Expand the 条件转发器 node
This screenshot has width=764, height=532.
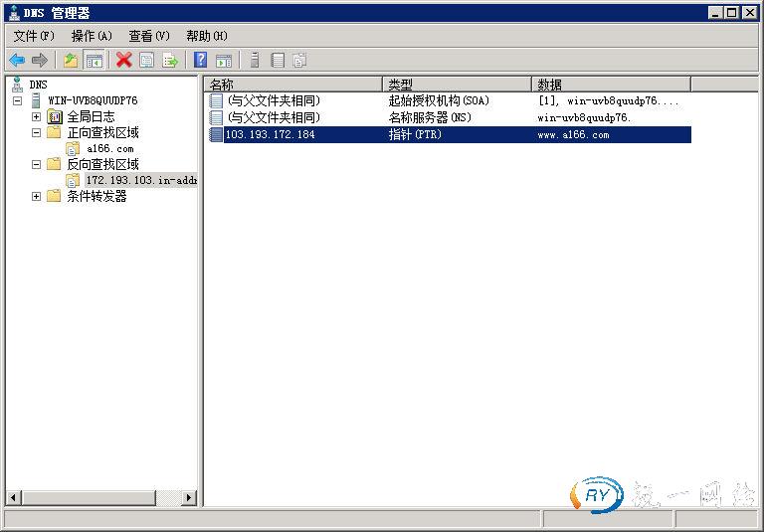click(x=36, y=196)
